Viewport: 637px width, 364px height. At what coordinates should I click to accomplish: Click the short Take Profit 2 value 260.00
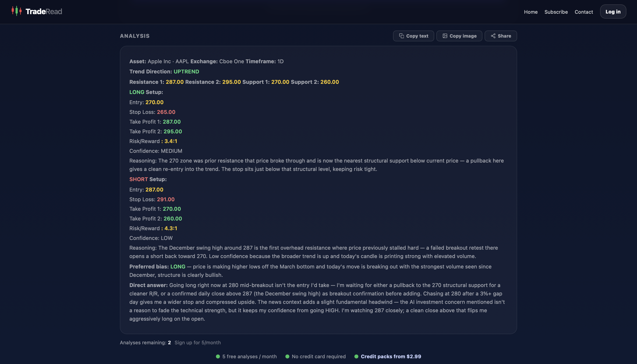coord(173,218)
